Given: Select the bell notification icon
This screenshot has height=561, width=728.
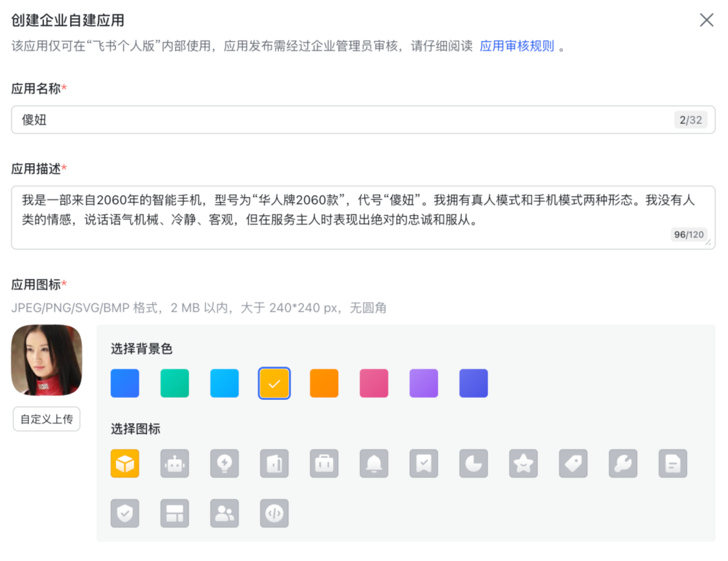Looking at the screenshot, I should pos(373,463).
